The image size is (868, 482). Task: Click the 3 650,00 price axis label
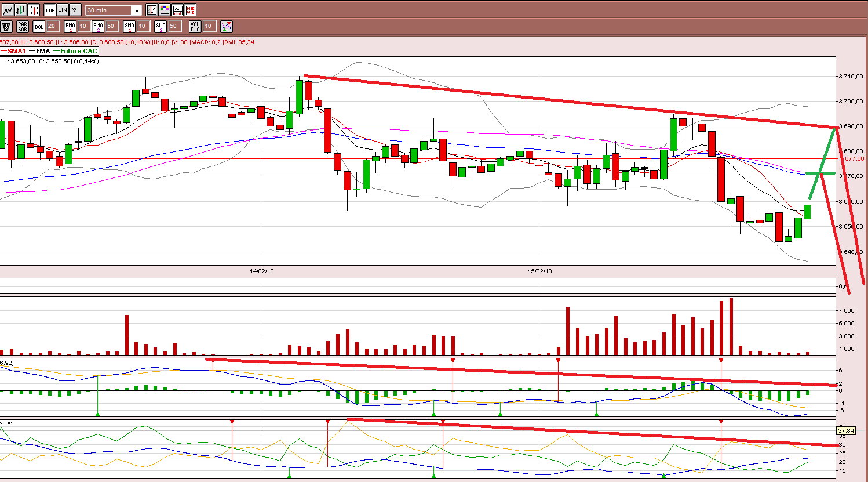click(851, 227)
